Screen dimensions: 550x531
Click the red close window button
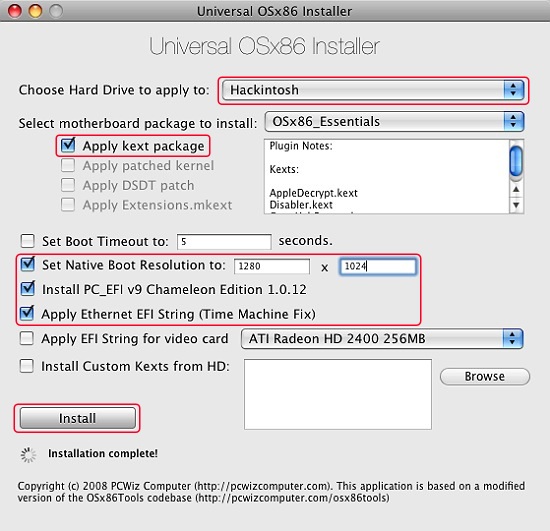[x=15, y=11]
